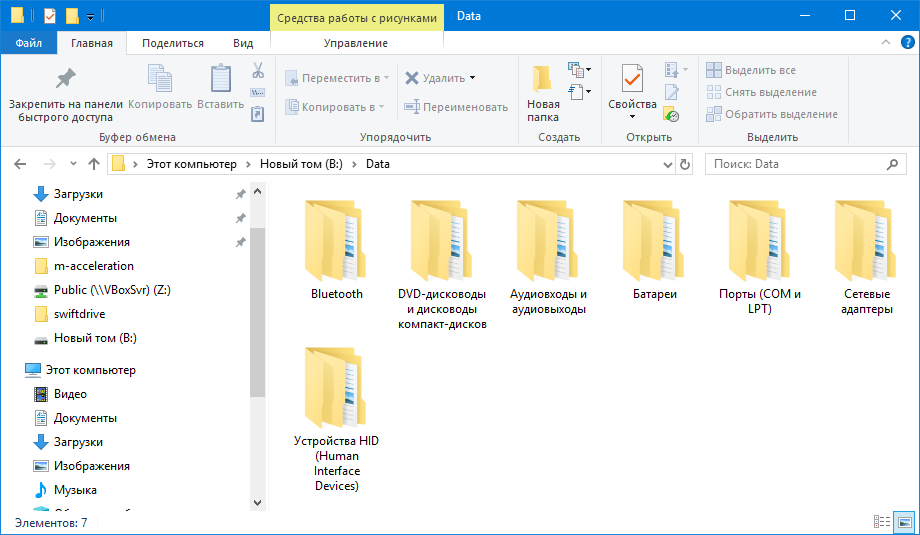The width and height of the screenshot is (920, 535).
Task: Click Выделить все
Action: [750, 70]
